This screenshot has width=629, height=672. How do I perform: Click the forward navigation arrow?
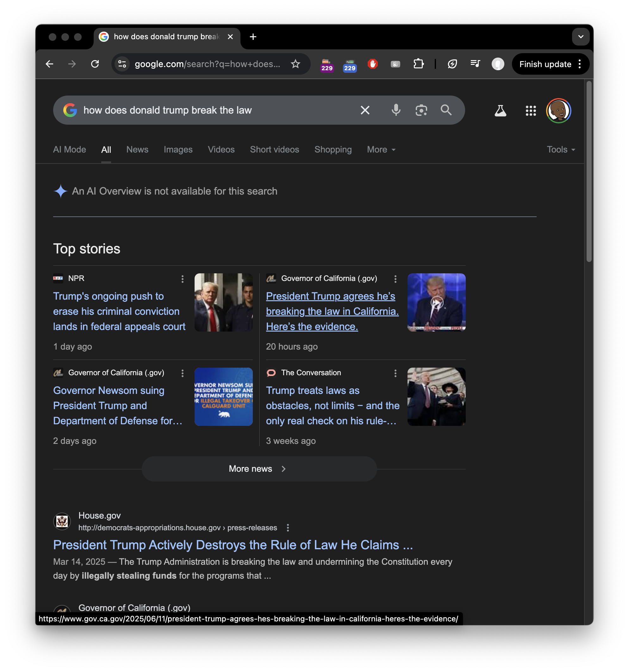(x=72, y=64)
